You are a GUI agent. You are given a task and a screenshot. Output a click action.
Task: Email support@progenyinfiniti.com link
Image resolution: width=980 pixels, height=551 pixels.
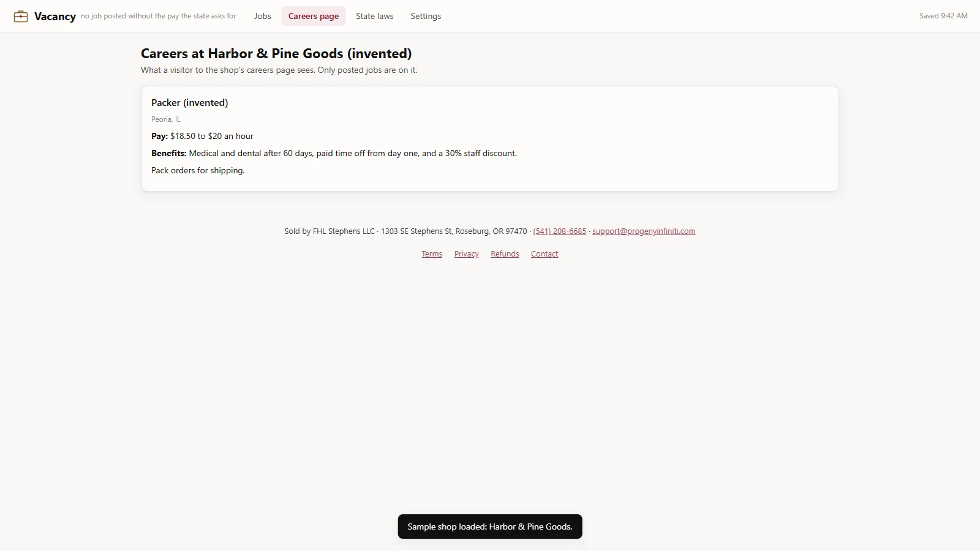644,231
